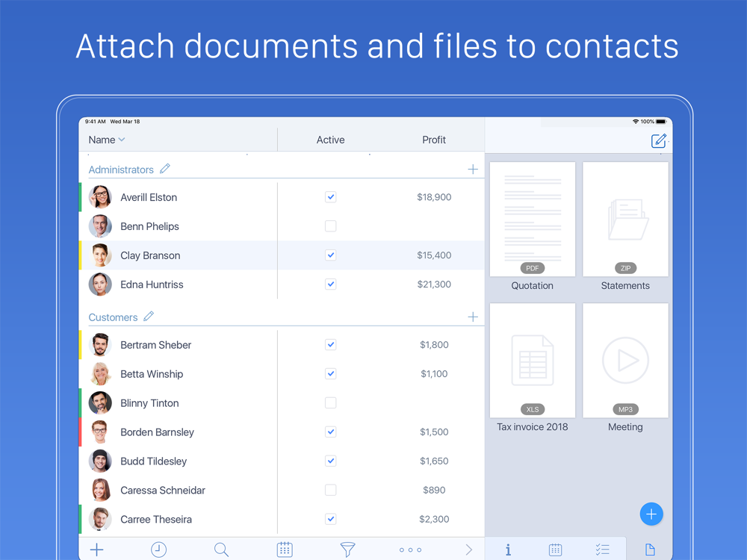Open Budd Tildesley's avatar

click(100, 461)
